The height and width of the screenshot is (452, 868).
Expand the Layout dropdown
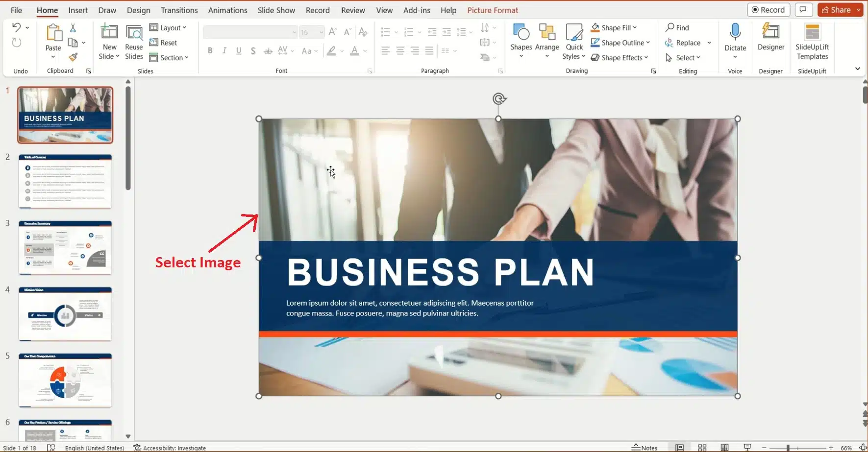(x=168, y=28)
